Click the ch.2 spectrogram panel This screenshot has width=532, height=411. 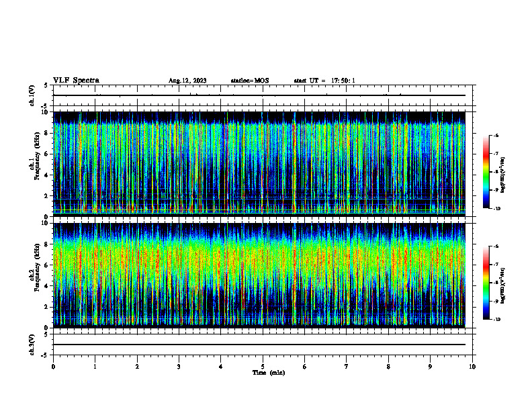coord(259,275)
